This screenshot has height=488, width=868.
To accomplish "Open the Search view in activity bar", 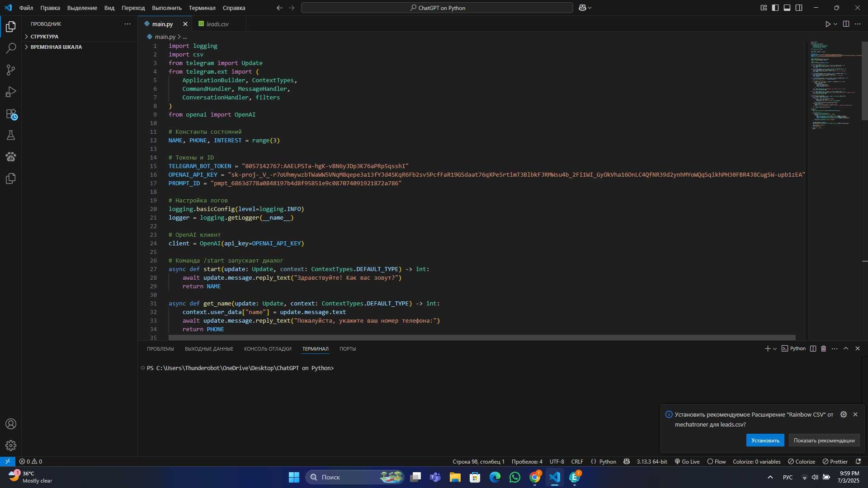I will coord(11,48).
